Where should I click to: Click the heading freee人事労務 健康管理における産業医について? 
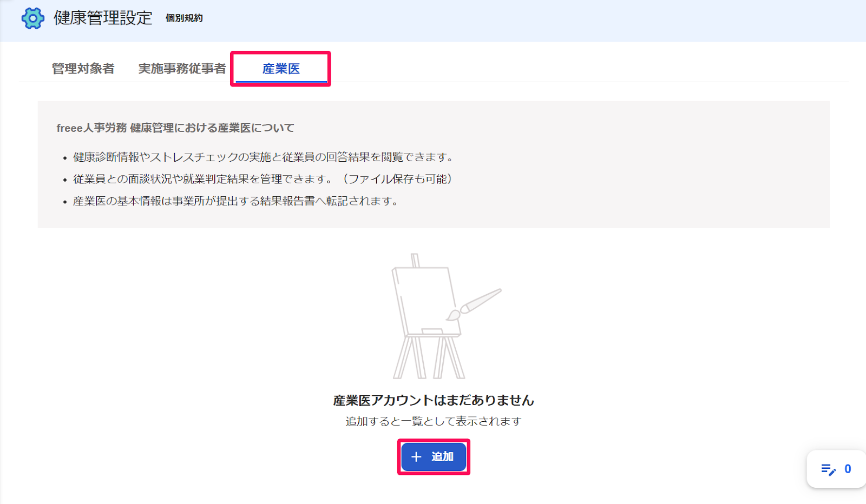[x=175, y=128]
